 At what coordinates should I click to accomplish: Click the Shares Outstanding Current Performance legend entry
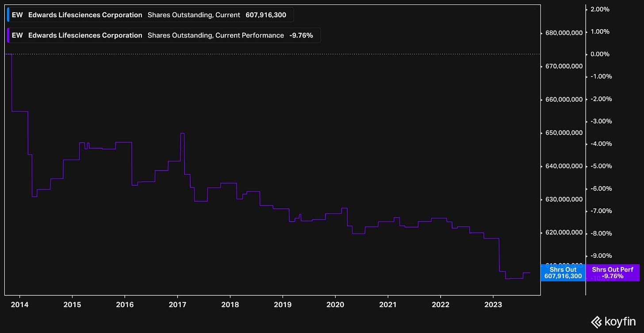(x=164, y=35)
